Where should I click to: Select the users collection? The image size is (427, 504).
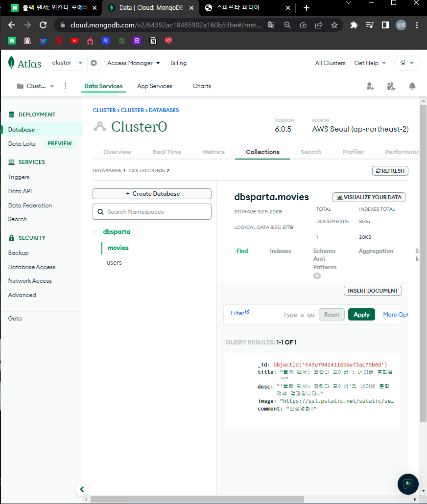tap(114, 263)
